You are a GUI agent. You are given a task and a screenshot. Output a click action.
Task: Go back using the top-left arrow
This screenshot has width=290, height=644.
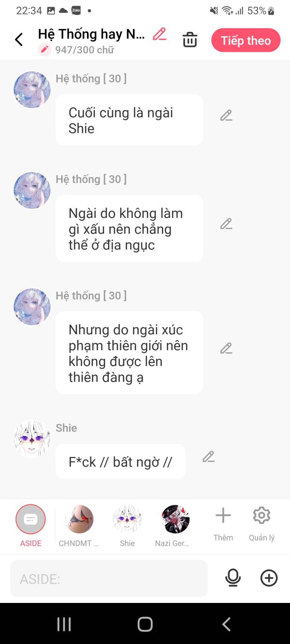coord(19,40)
